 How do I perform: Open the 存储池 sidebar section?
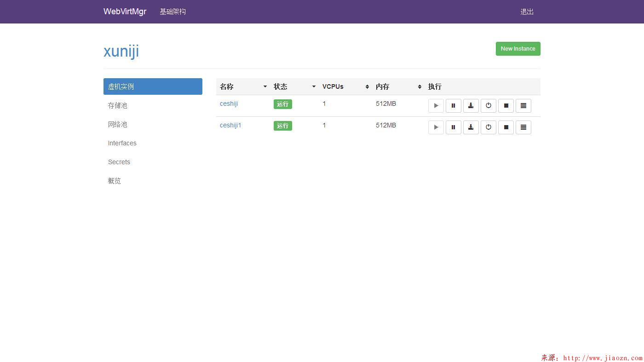[x=118, y=105]
